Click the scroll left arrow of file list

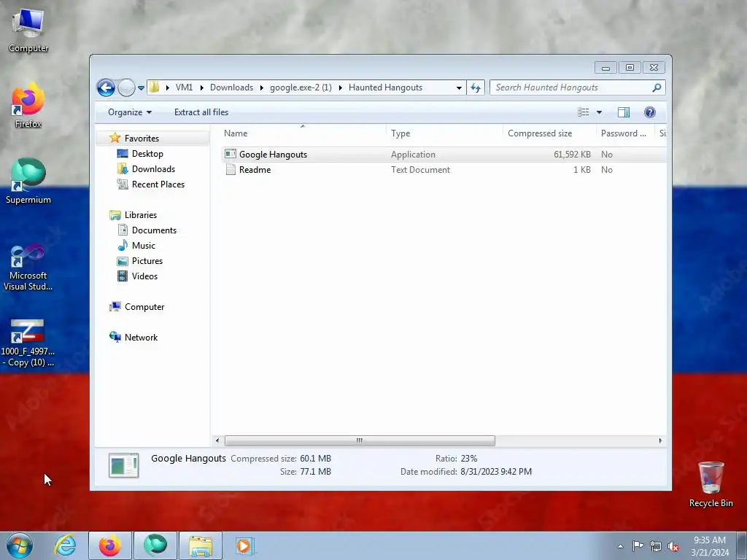click(x=217, y=440)
